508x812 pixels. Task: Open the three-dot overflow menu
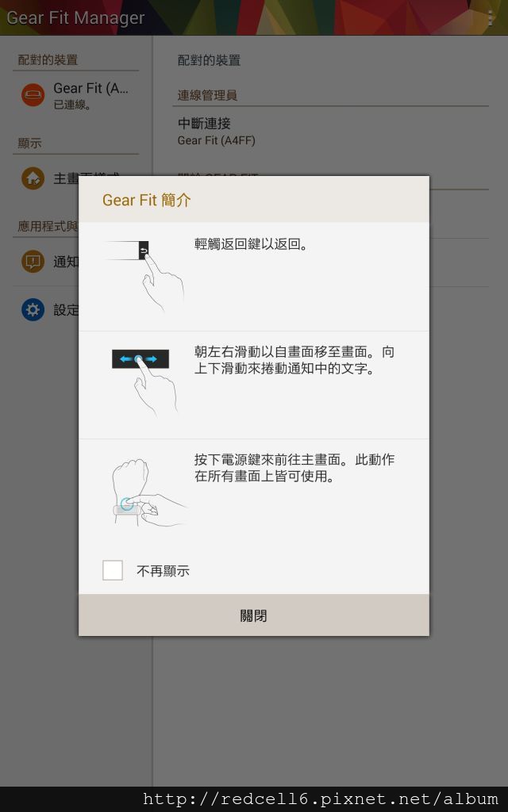491,18
